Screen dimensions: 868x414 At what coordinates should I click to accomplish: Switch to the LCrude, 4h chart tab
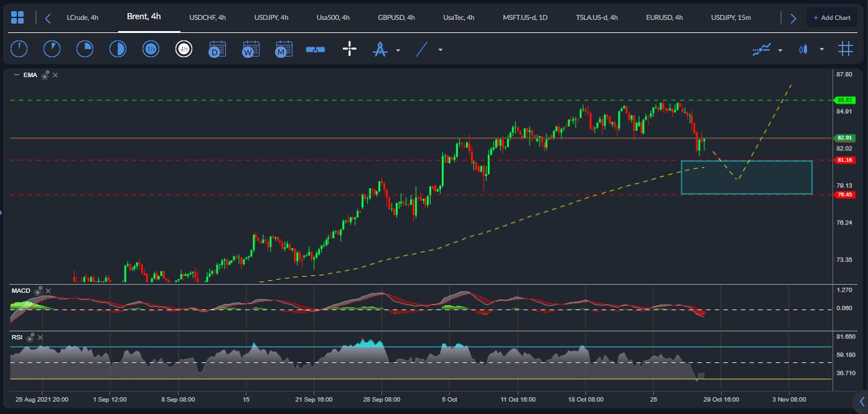pyautogui.click(x=82, y=17)
